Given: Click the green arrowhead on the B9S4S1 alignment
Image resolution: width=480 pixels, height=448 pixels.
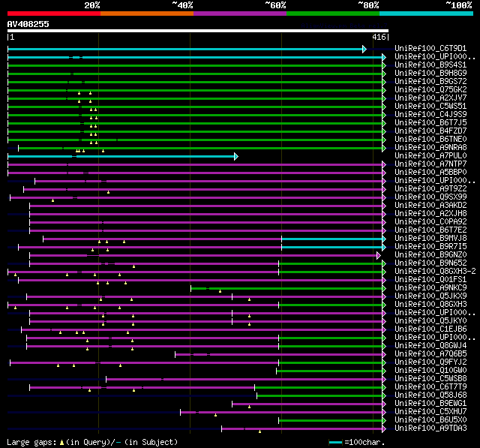Looking at the screenshot, I should (x=384, y=65).
